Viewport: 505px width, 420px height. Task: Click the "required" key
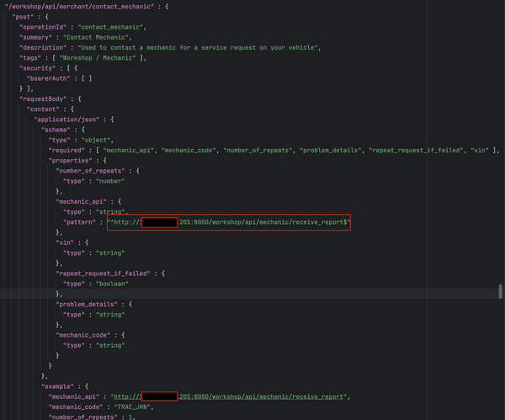pyautogui.click(x=66, y=151)
